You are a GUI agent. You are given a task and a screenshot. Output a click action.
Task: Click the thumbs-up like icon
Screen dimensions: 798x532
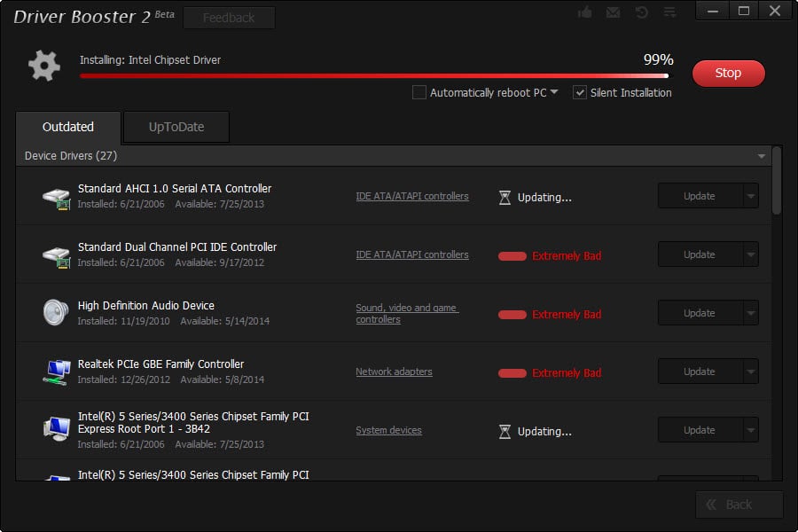(x=585, y=12)
